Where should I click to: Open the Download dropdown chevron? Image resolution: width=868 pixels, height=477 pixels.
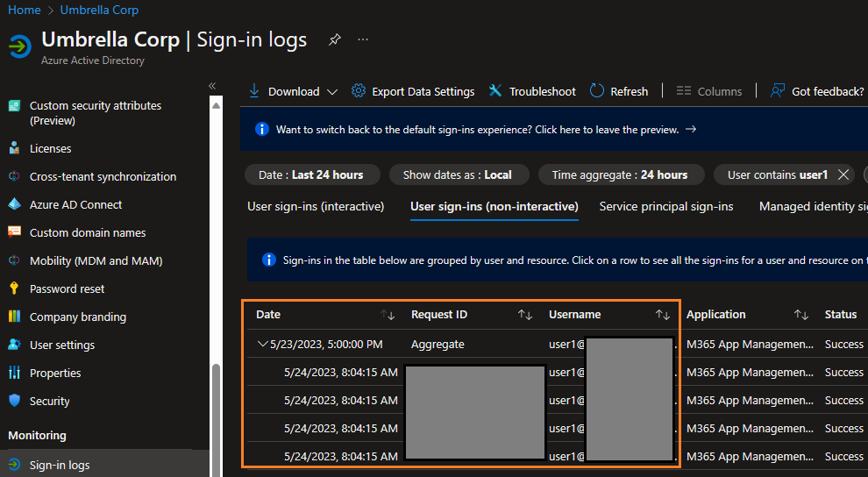332,92
